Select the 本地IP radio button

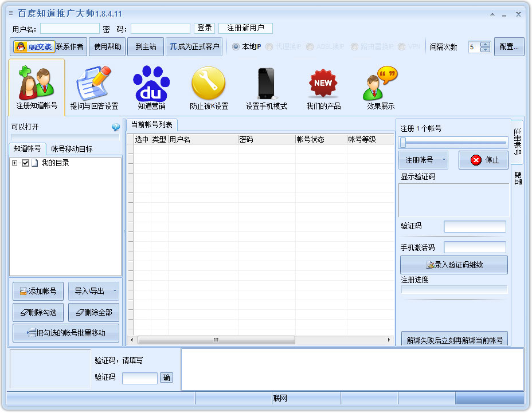point(236,46)
